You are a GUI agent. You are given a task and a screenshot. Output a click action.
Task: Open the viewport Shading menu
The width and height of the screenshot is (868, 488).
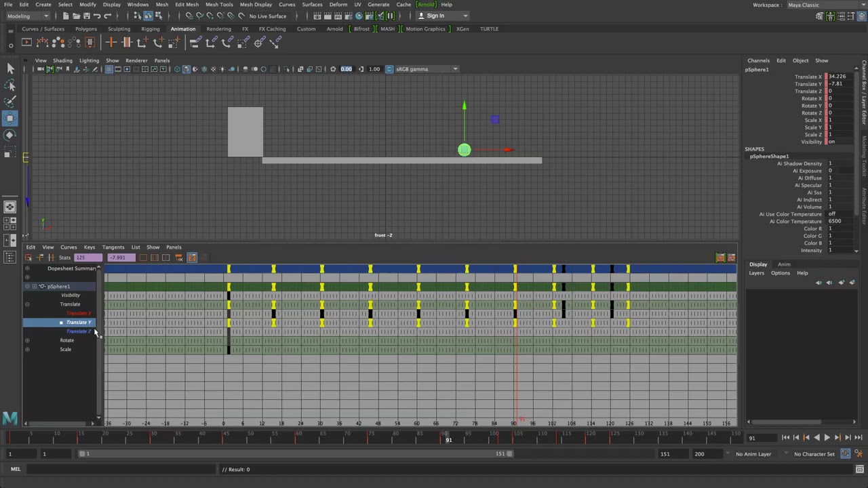point(62,60)
